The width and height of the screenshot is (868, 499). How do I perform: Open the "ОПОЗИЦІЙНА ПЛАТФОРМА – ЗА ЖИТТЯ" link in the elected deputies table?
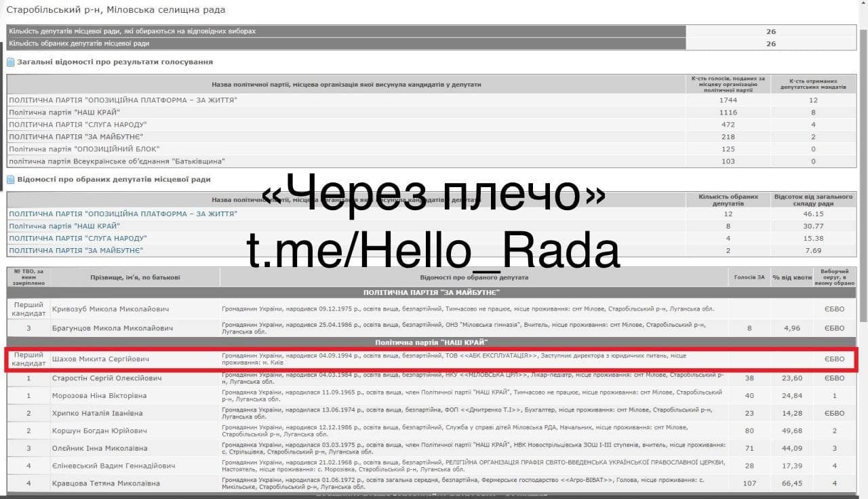[x=123, y=214]
